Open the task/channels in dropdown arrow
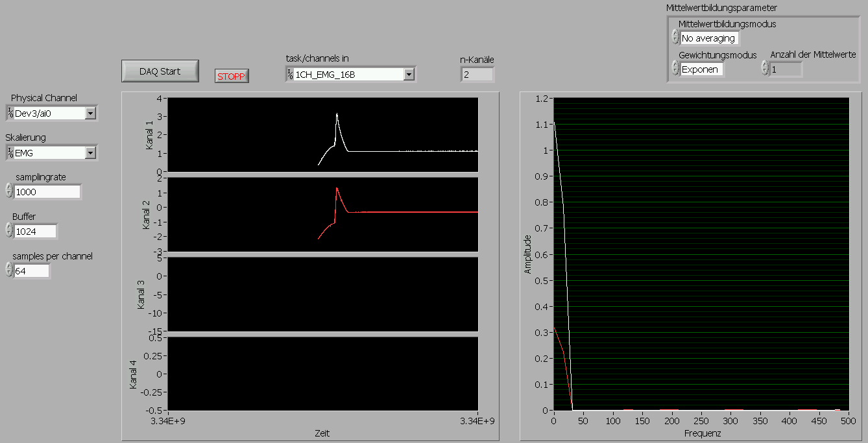This screenshot has width=868, height=443. click(409, 75)
